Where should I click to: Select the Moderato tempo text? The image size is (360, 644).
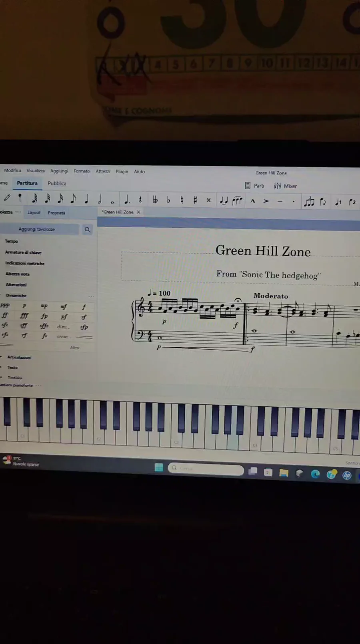[x=271, y=296]
